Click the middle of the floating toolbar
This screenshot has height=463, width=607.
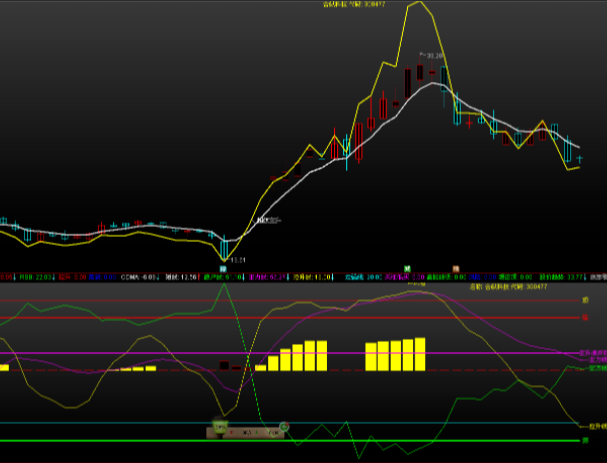tap(247, 430)
